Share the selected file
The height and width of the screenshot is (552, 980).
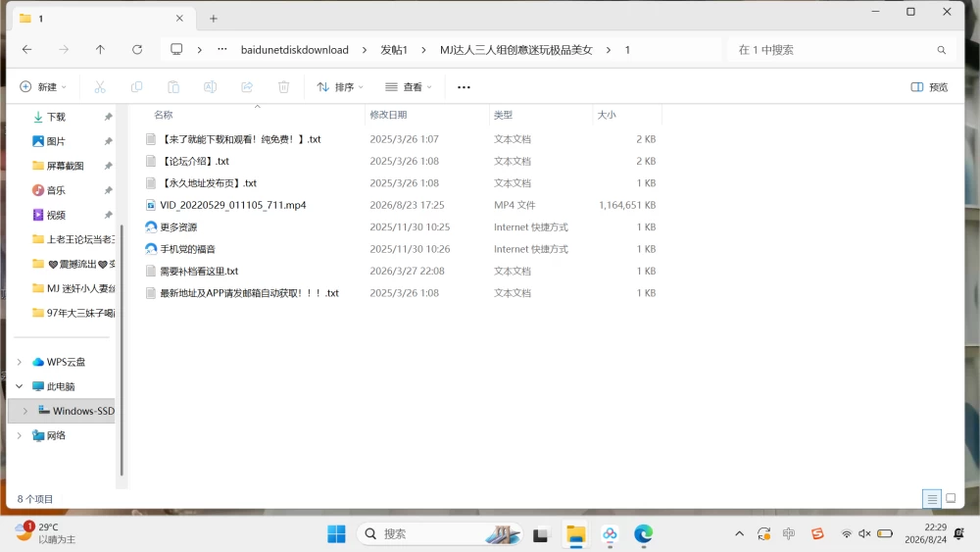point(247,87)
